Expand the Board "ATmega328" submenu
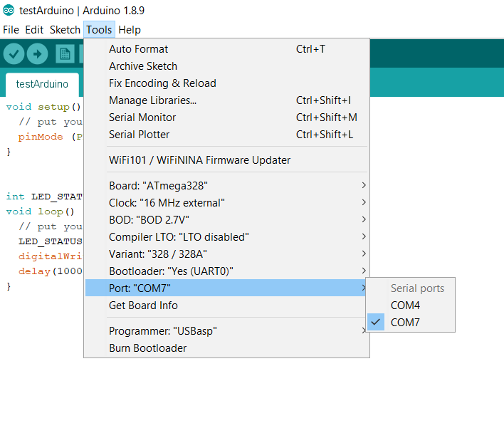The width and height of the screenshot is (504, 428). [x=226, y=186]
